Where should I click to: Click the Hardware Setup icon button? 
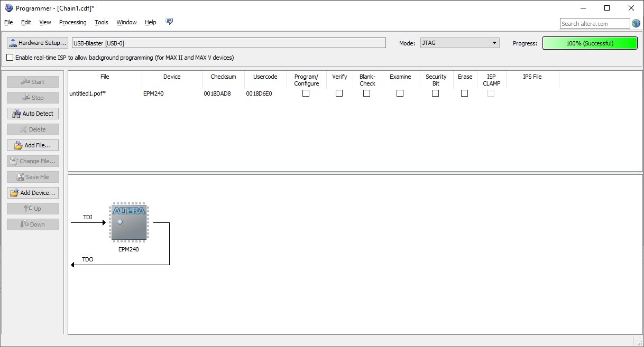point(38,43)
